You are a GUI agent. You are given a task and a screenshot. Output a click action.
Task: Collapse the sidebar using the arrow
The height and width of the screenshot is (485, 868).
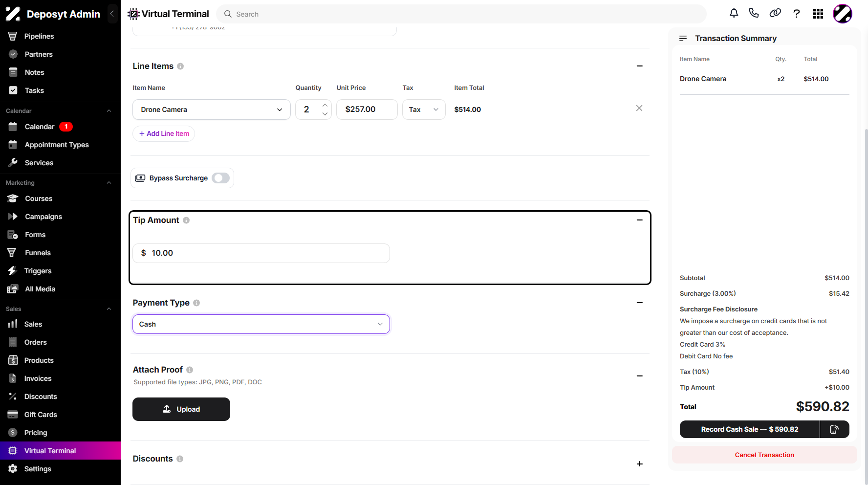112,14
